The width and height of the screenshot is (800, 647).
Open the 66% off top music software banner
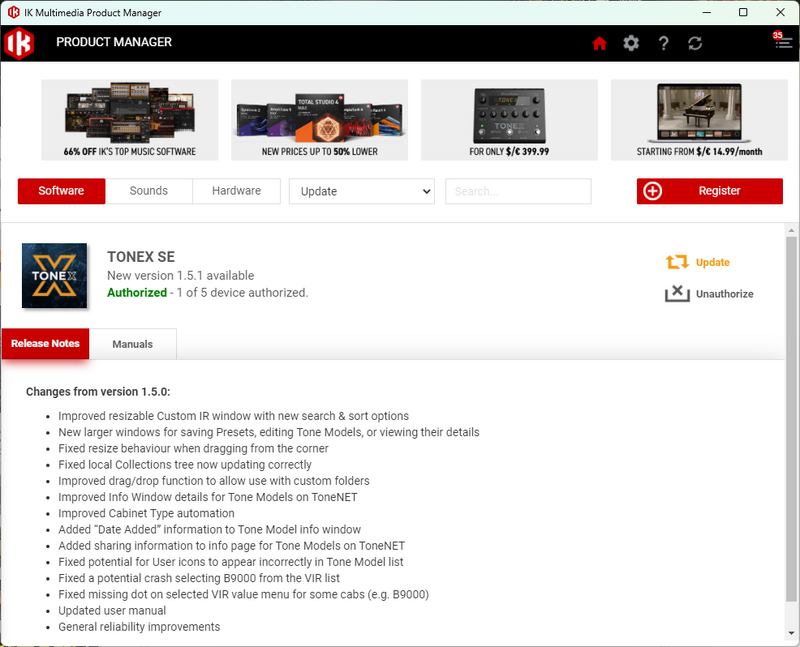130,120
